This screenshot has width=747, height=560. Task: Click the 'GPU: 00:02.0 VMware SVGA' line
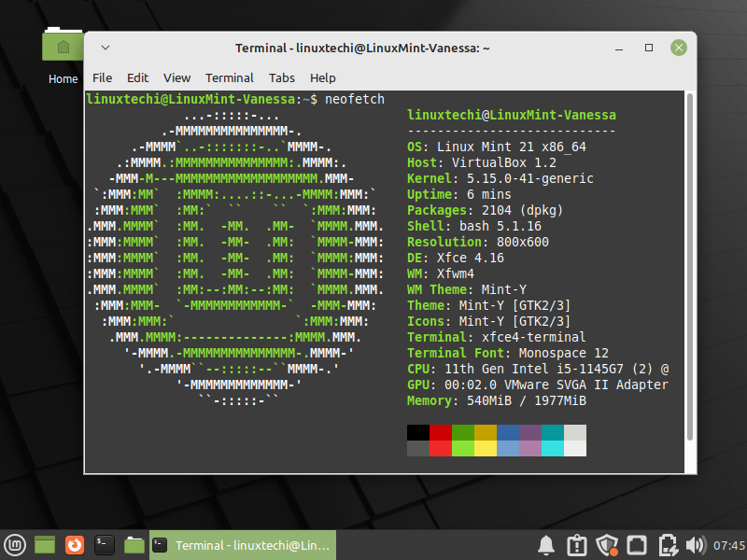tap(538, 385)
